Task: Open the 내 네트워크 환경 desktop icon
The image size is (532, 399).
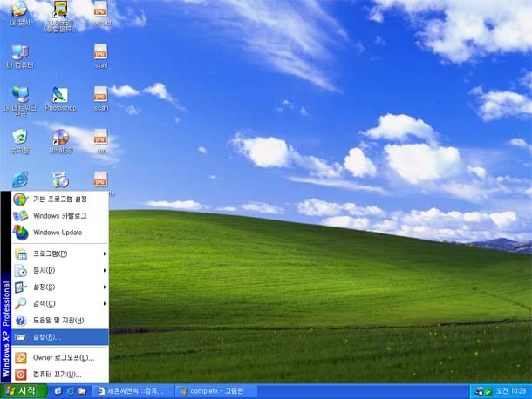Action: coord(20,101)
